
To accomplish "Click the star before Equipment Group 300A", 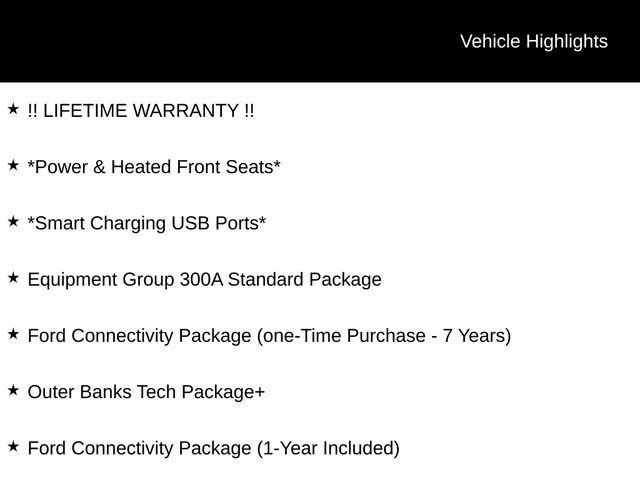I will tap(13, 277).
